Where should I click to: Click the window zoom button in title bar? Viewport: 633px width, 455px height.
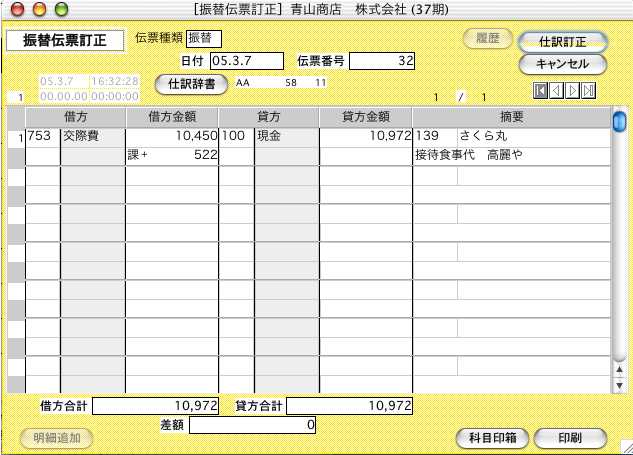click(x=62, y=9)
